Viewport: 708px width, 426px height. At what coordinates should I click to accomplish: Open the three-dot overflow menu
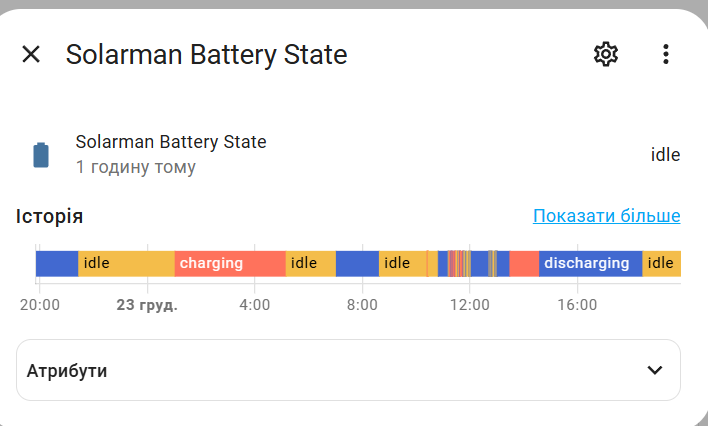pos(666,54)
